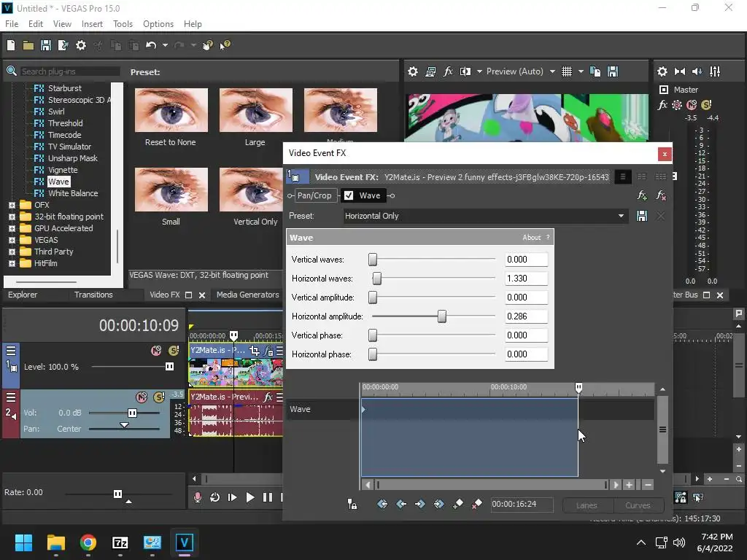
Task: Open Master FX icon in Master bus
Action: pyautogui.click(x=662, y=105)
